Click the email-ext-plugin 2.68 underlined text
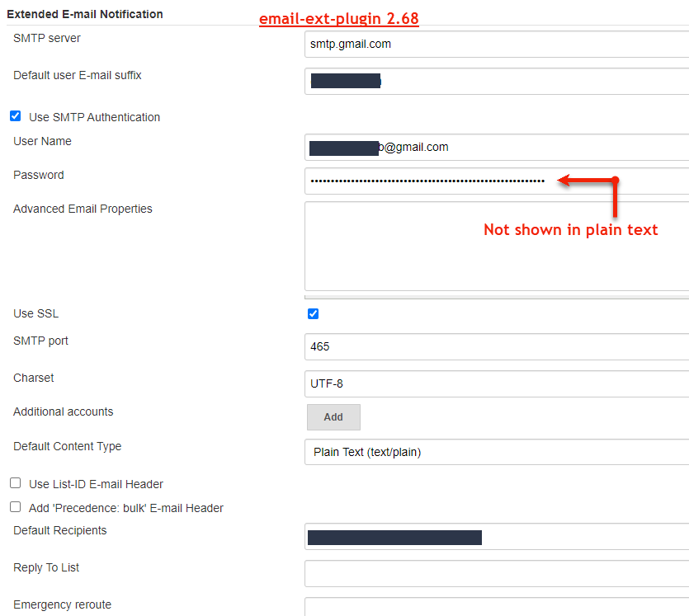 338,19
